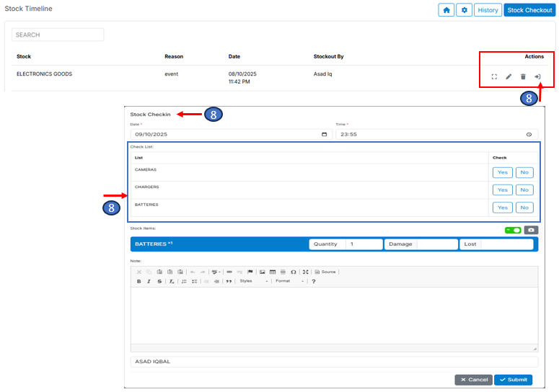Open the History page

tap(488, 10)
